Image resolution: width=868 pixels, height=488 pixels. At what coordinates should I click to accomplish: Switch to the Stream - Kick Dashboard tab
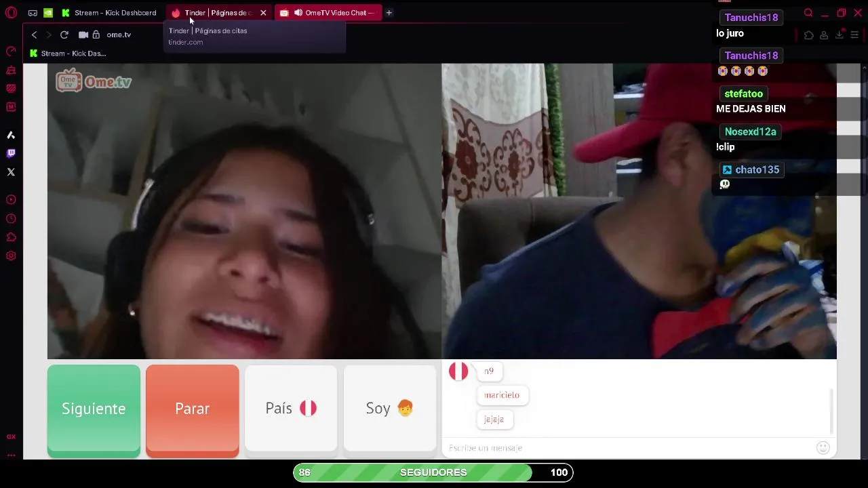click(x=109, y=13)
